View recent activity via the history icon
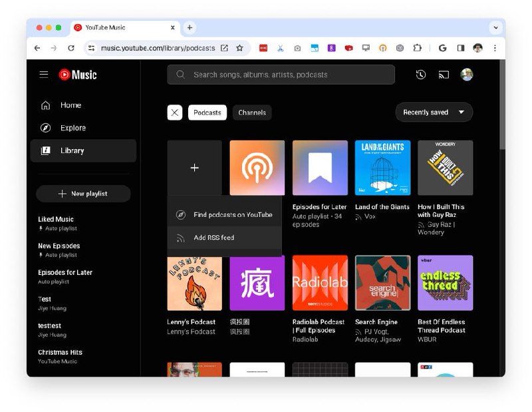This screenshot has width=532, height=412. [420, 75]
